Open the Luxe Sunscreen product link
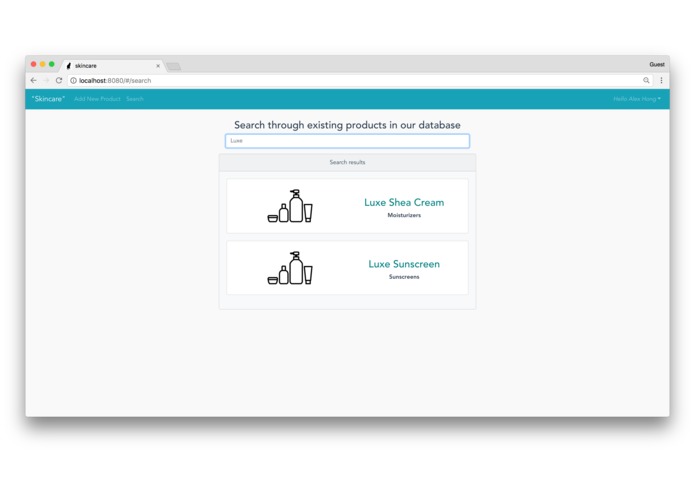695x494 pixels. [x=404, y=264]
